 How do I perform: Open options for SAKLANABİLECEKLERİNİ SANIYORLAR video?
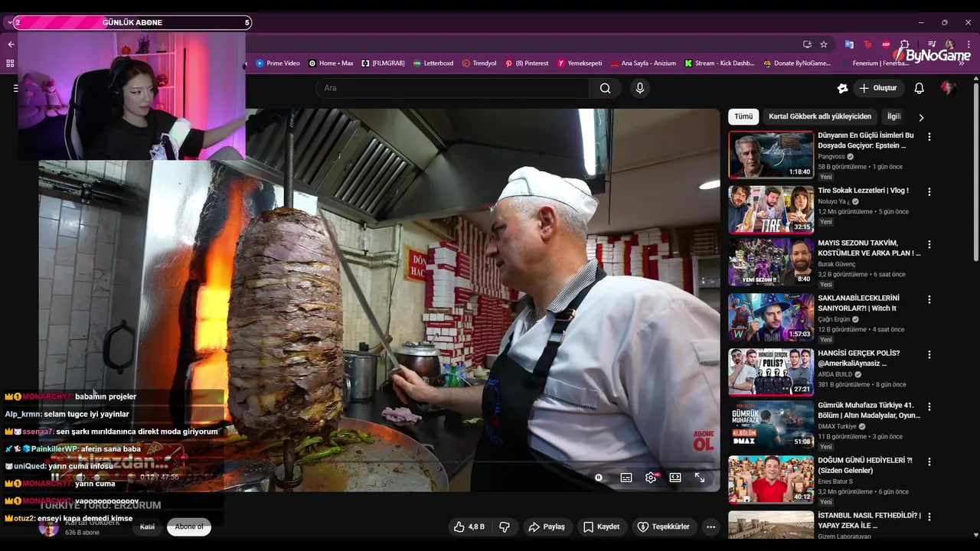click(929, 300)
